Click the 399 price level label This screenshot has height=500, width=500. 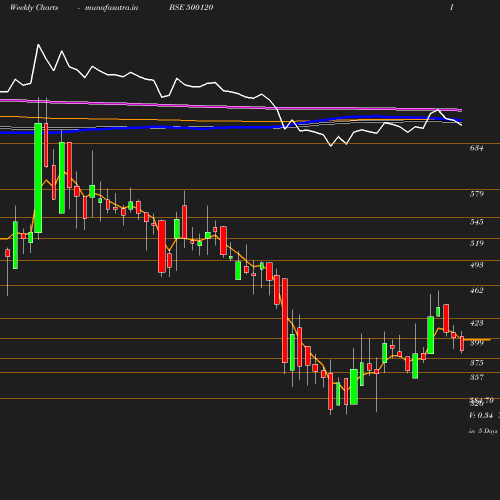click(476, 343)
